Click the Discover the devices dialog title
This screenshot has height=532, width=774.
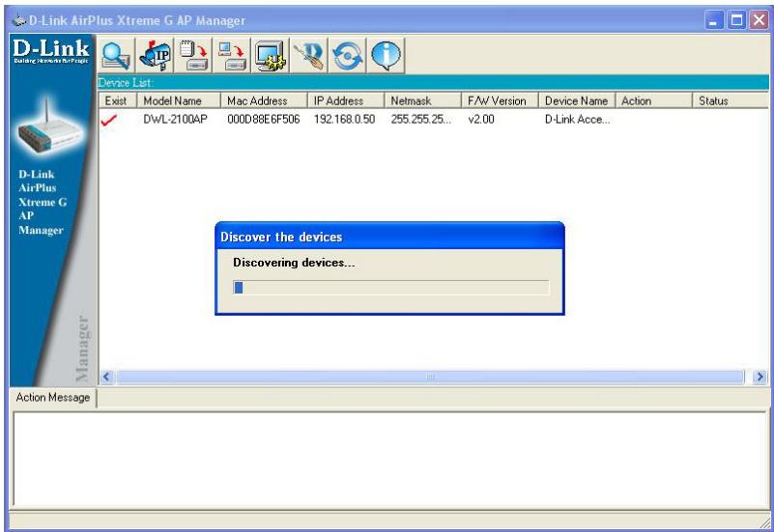281,237
